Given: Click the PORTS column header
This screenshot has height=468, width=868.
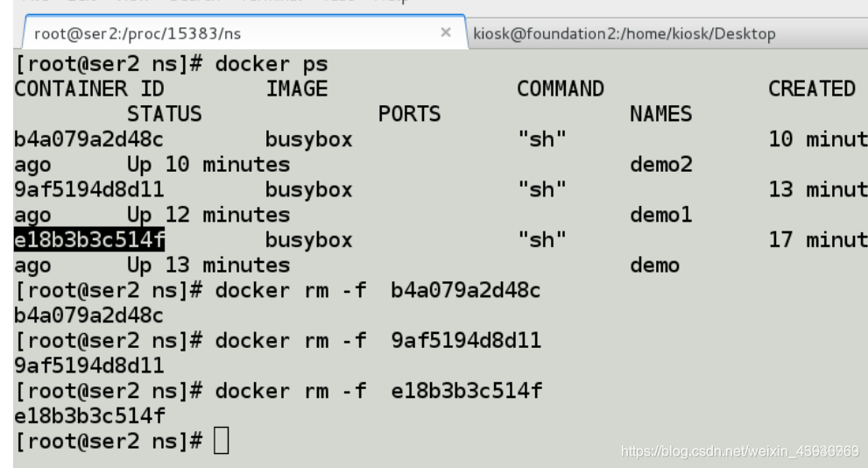Looking at the screenshot, I should coord(410,114).
